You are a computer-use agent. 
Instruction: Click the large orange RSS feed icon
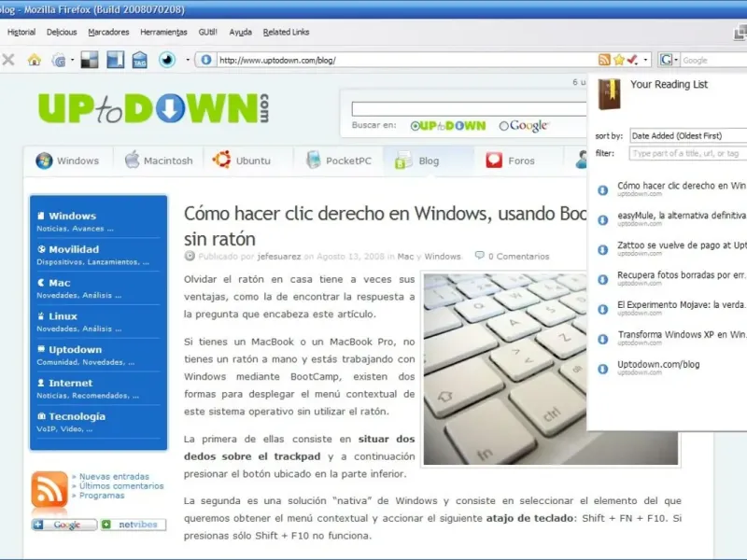[49, 491]
